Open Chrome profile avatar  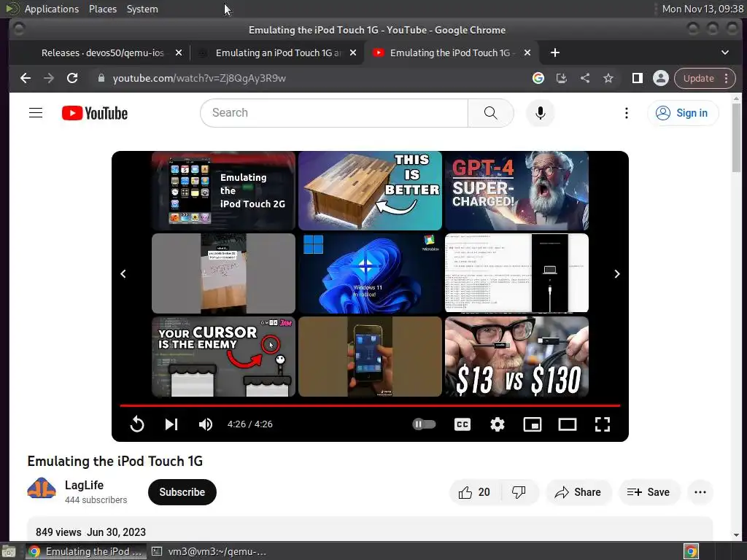click(x=661, y=78)
